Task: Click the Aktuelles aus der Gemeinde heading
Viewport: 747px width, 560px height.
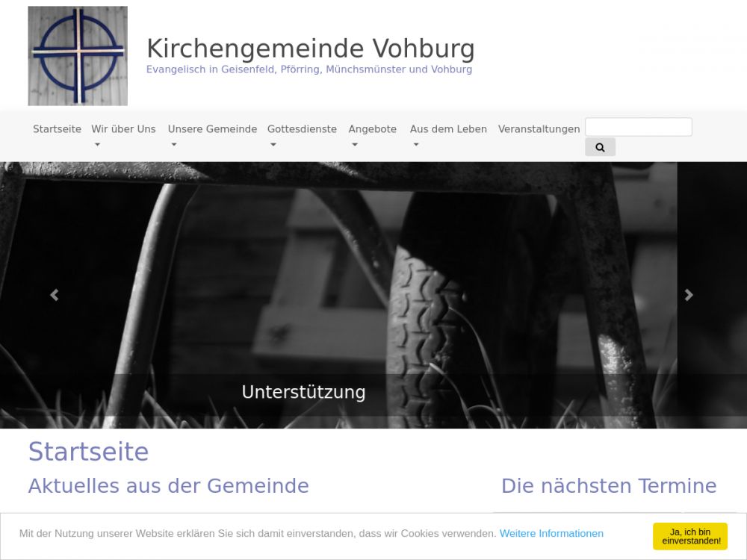Action: point(168,486)
